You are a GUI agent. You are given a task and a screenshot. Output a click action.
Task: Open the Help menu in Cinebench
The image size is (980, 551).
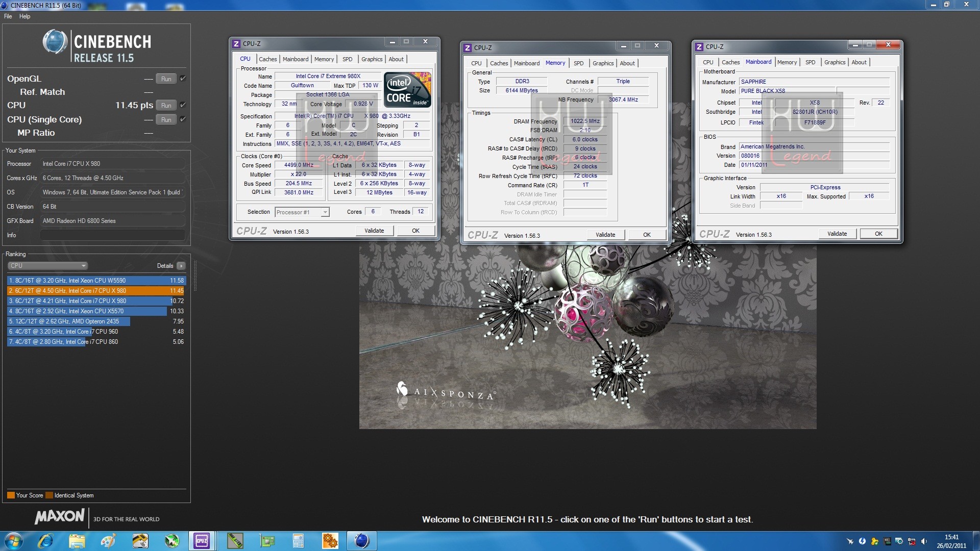pyautogui.click(x=25, y=16)
